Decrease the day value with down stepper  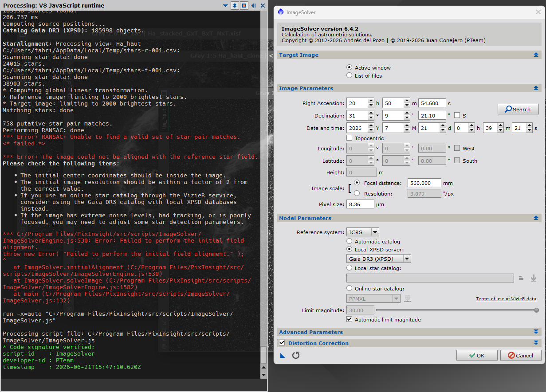[x=443, y=130]
